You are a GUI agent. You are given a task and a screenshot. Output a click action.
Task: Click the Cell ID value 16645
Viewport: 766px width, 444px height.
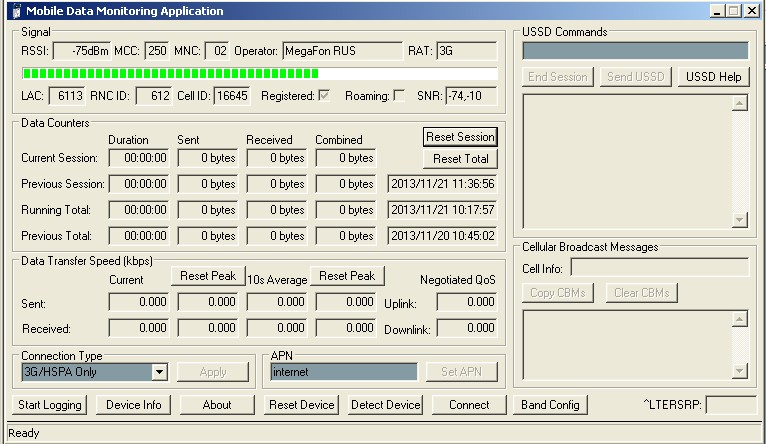tap(232, 96)
